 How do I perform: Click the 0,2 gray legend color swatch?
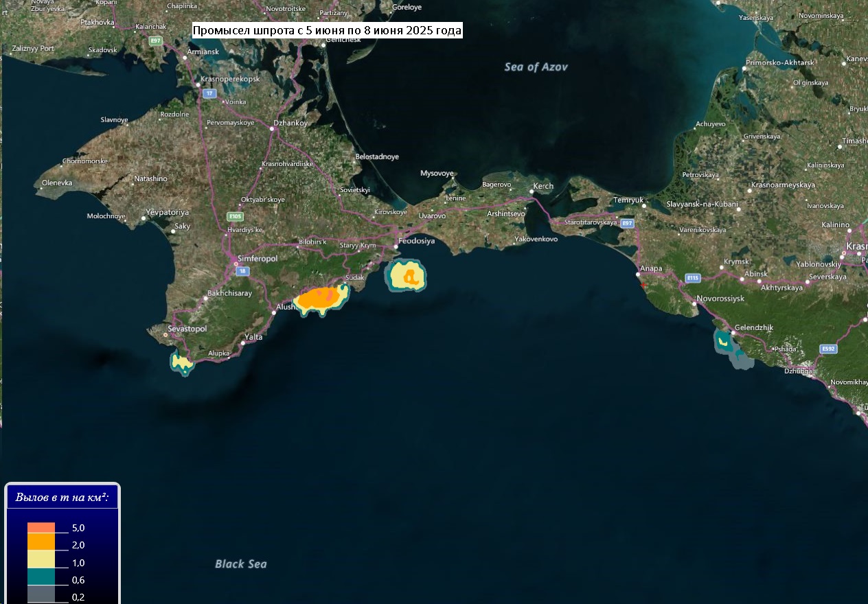[x=41, y=594]
